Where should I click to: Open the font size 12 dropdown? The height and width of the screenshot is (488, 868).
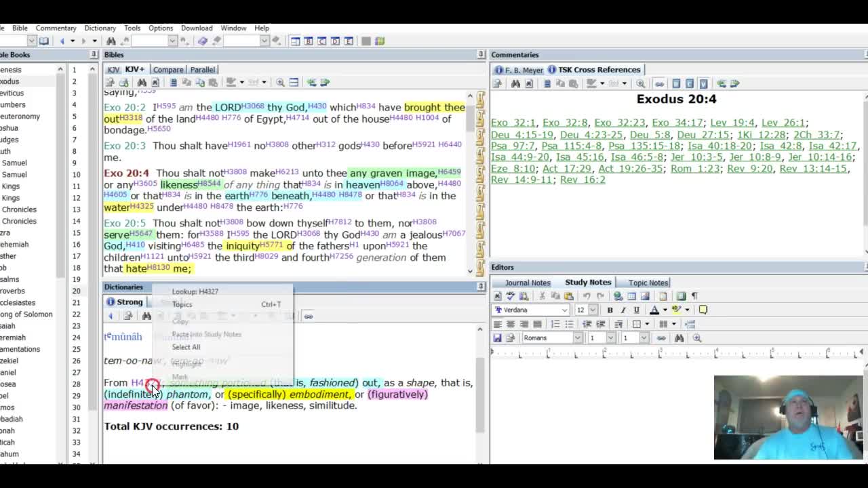593,310
